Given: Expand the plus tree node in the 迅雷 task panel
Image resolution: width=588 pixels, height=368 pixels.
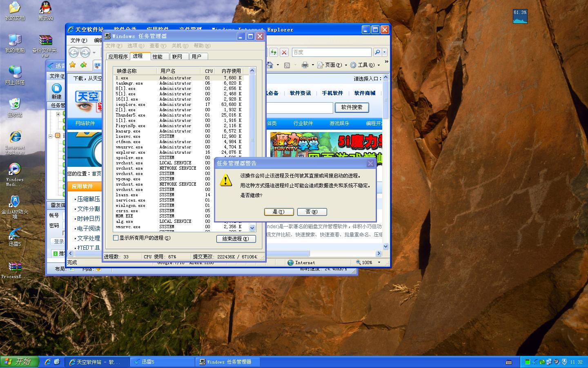Looking at the screenshot, I should 58,114.
